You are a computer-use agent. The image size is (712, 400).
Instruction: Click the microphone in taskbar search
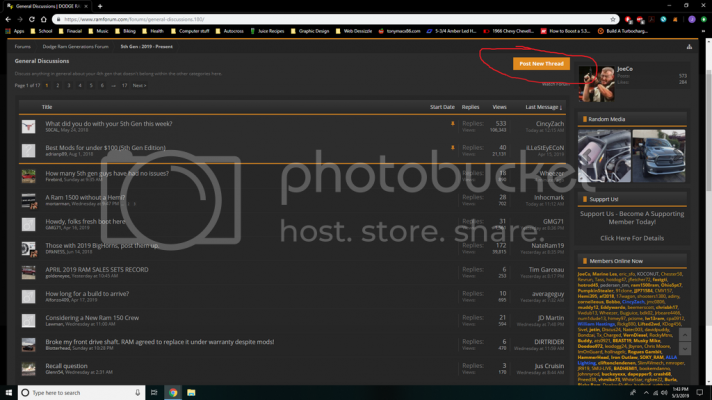tap(137, 392)
